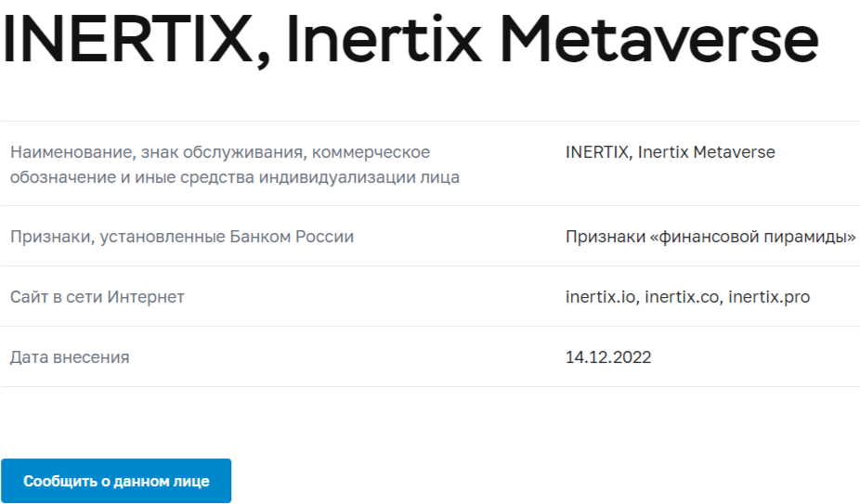The width and height of the screenshot is (860, 504).
Task: Click the table value "INERTIX, Inertix Metaverse"
Action: [x=670, y=152]
